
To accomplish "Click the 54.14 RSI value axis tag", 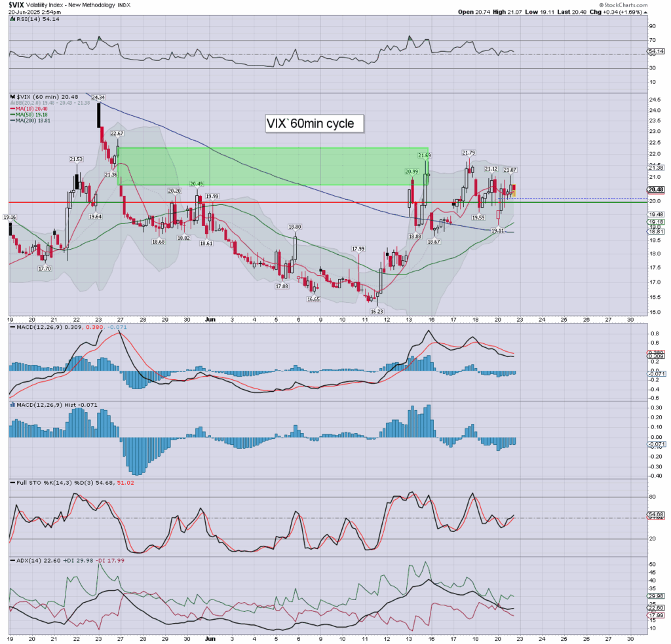I will (656, 51).
